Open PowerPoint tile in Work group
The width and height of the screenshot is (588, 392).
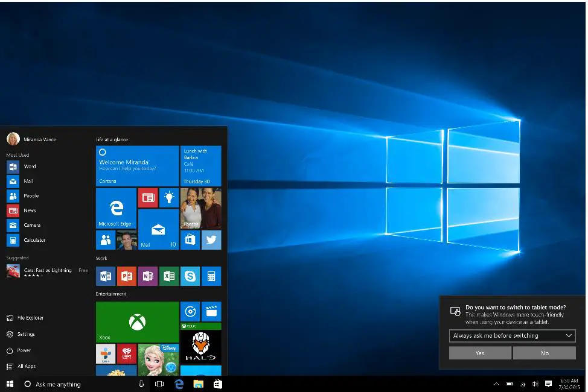click(126, 276)
